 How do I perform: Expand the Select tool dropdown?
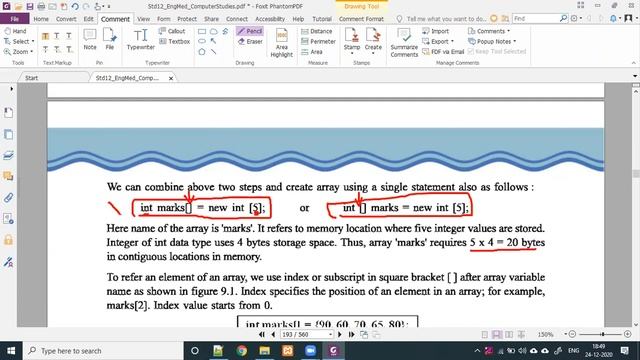click(x=33, y=41)
